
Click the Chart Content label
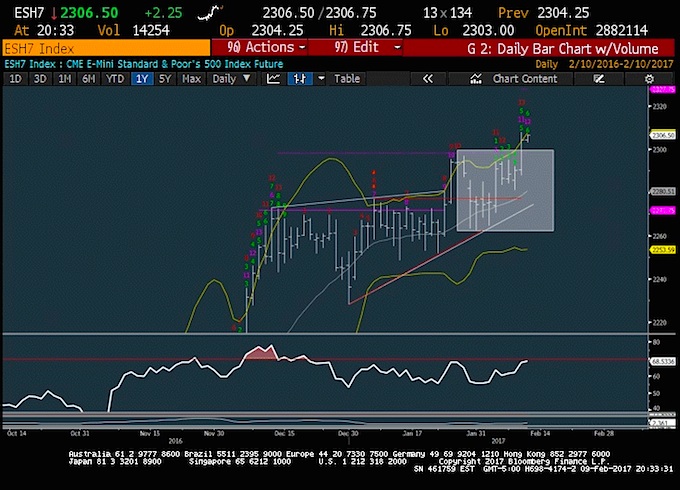pos(525,79)
